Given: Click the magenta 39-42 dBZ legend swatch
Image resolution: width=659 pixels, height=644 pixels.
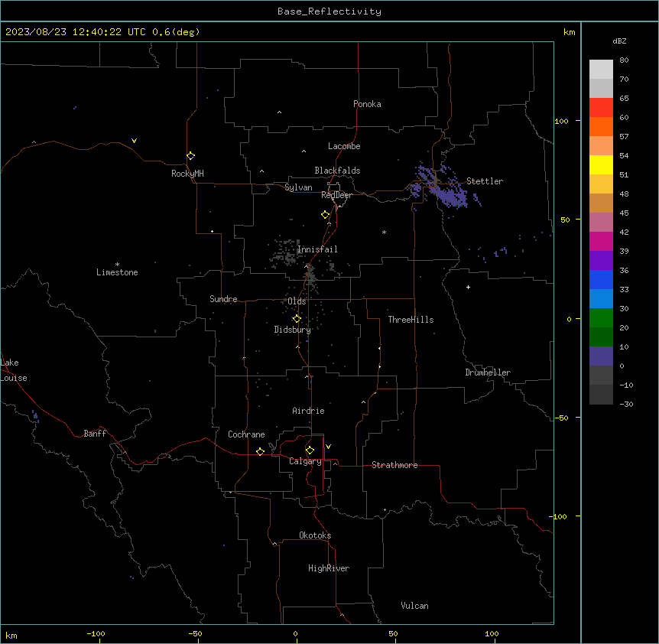Looking at the screenshot, I should 601,241.
